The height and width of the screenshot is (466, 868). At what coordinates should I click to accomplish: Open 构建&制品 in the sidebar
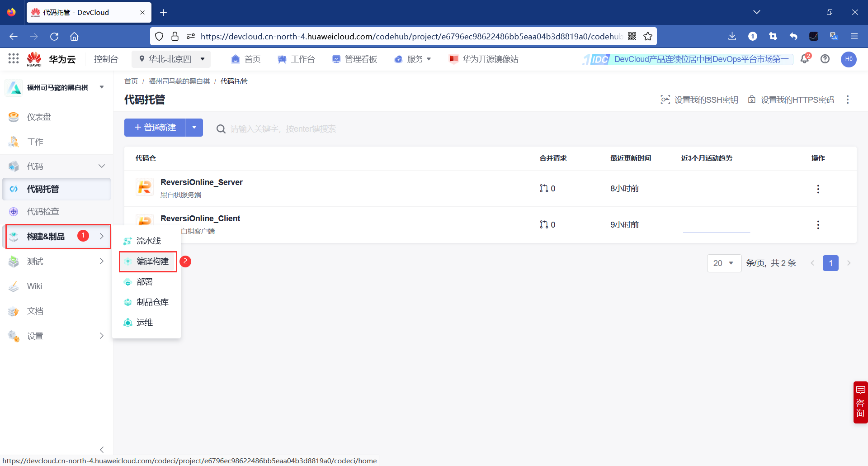pyautogui.click(x=57, y=236)
